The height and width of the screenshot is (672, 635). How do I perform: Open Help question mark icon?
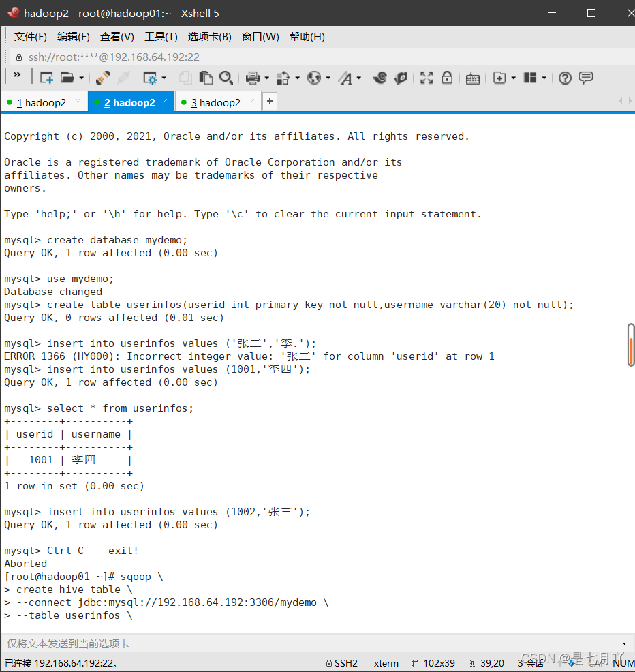[565, 78]
